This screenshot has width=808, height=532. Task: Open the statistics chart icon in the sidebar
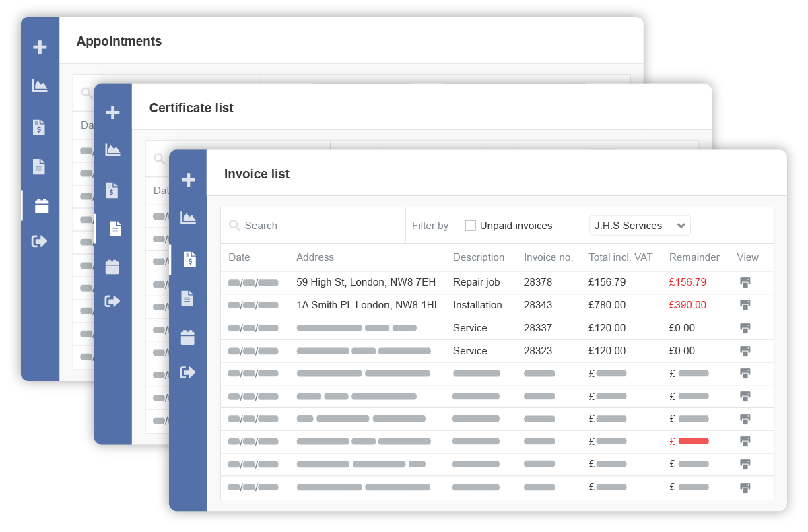point(189,217)
